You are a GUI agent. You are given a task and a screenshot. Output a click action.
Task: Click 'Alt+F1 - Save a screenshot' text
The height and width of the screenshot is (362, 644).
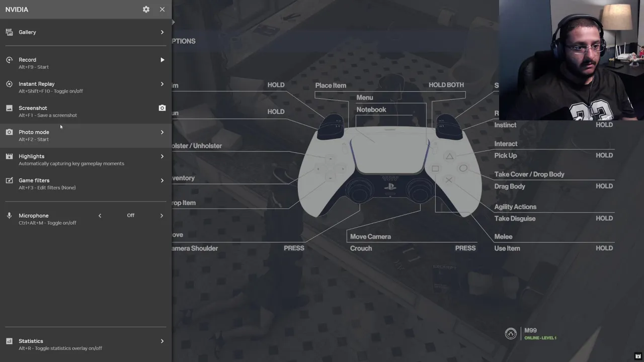tap(48, 115)
